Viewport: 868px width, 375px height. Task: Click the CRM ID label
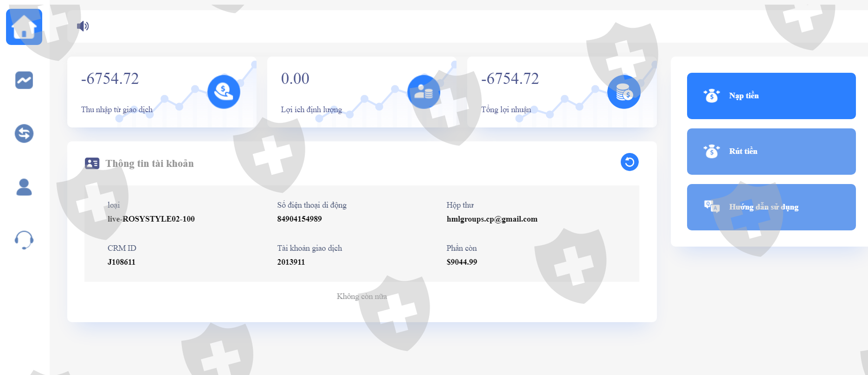click(122, 248)
